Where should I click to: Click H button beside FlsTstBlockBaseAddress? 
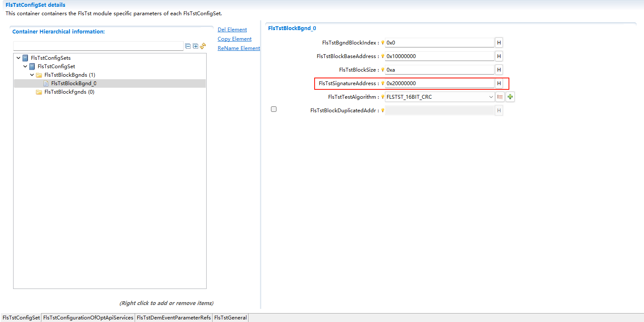(499, 56)
